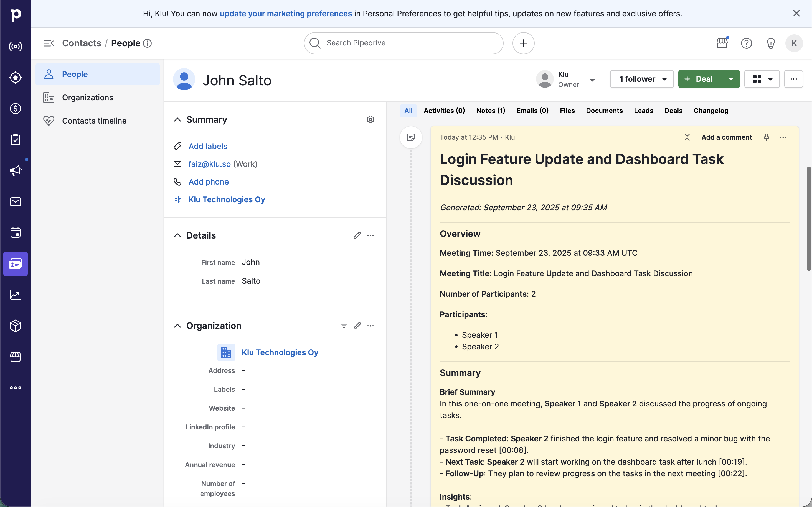This screenshot has width=812, height=507.
Task: Open Summary settings gear icon
Action: click(371, 120)
